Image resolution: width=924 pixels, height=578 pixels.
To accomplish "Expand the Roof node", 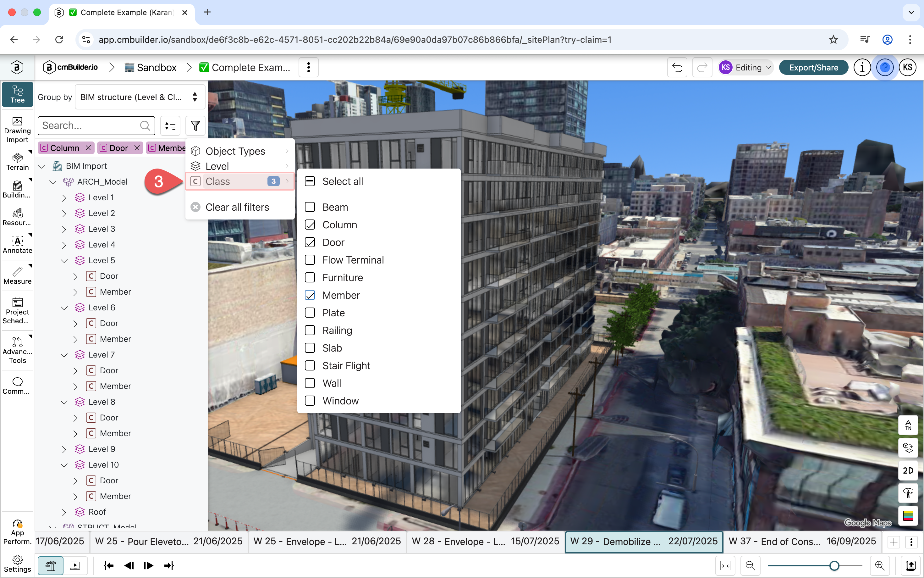I will click(64, 512).
